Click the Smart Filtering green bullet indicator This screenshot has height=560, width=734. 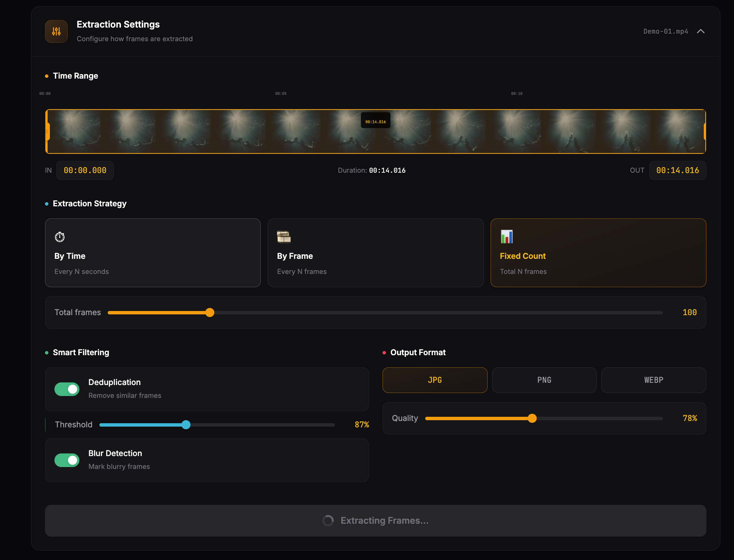pyautogui.click(x=46, y=352)
